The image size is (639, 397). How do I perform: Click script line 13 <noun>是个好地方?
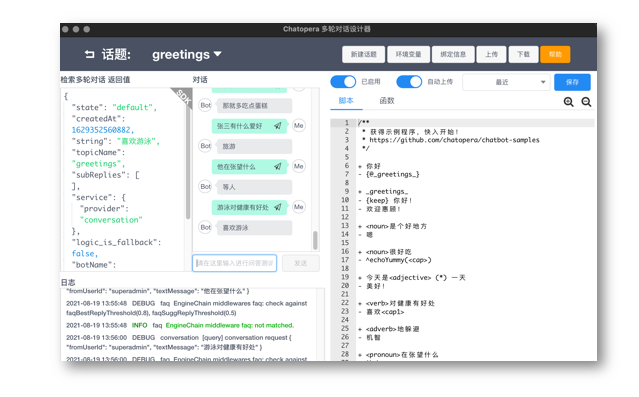[x=392, y=226]
